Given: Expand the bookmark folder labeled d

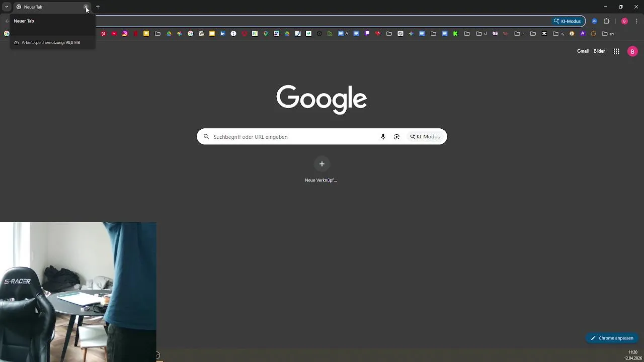Looking at the screenshot, I should pyautogui.click(x=482, y=34).
